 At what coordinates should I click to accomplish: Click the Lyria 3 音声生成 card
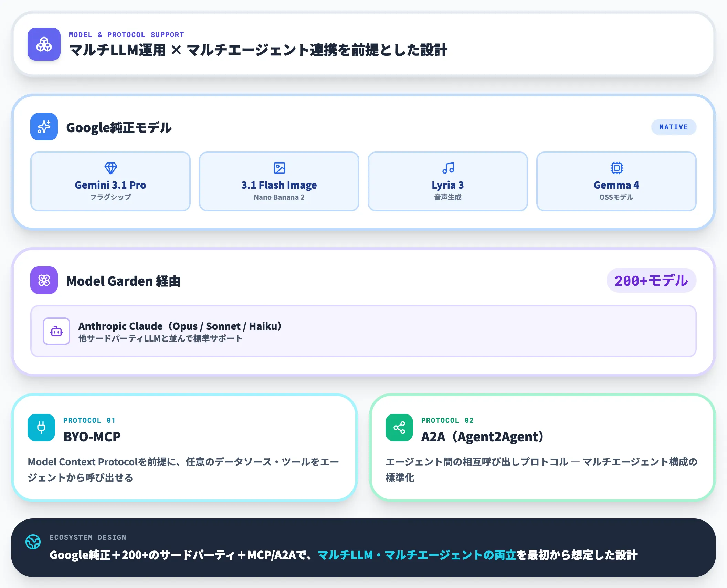tap(447, 181)
